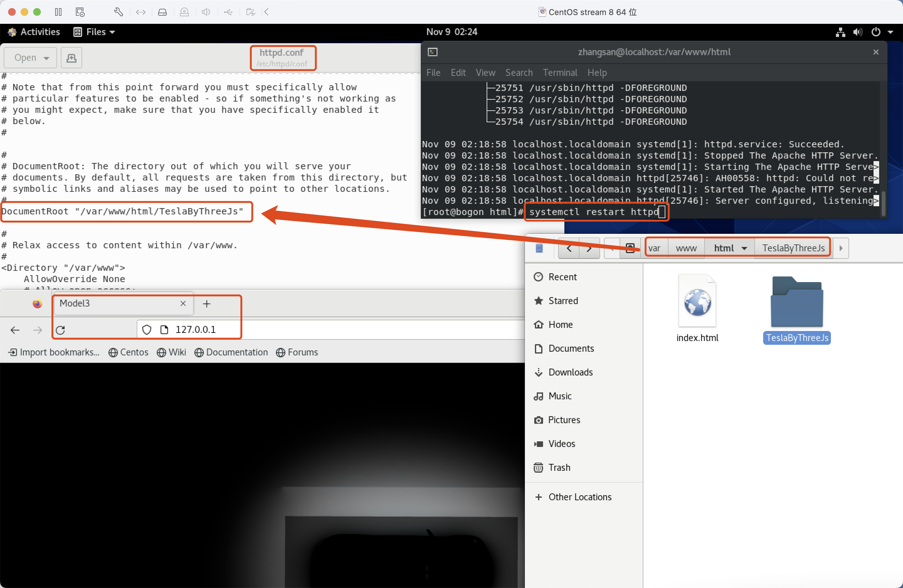Image resolution: width=903 pixels, height=588 pixels.
Task: Click the new document icon in gedit
Action: pos(71,58)
